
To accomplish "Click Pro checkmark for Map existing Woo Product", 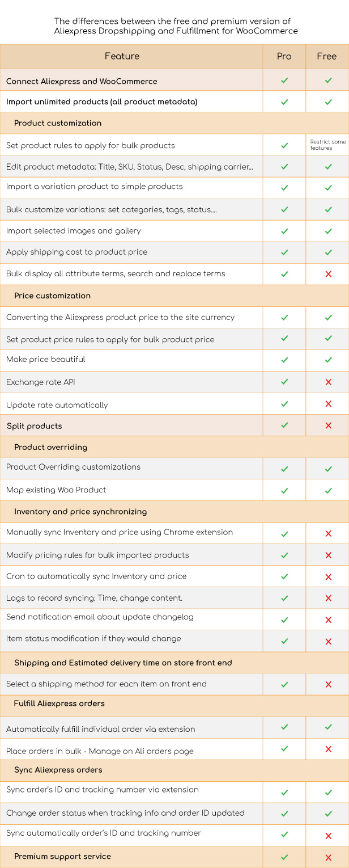I will (284, 490).
